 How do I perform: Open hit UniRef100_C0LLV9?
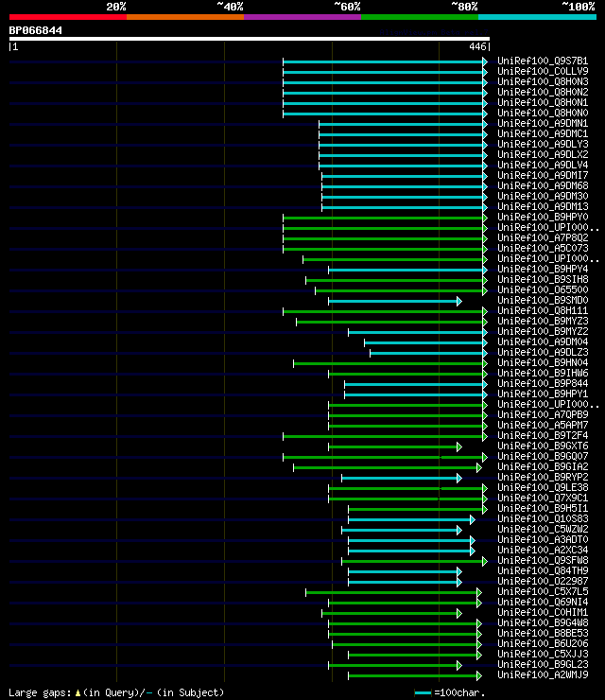pos(543,71)
